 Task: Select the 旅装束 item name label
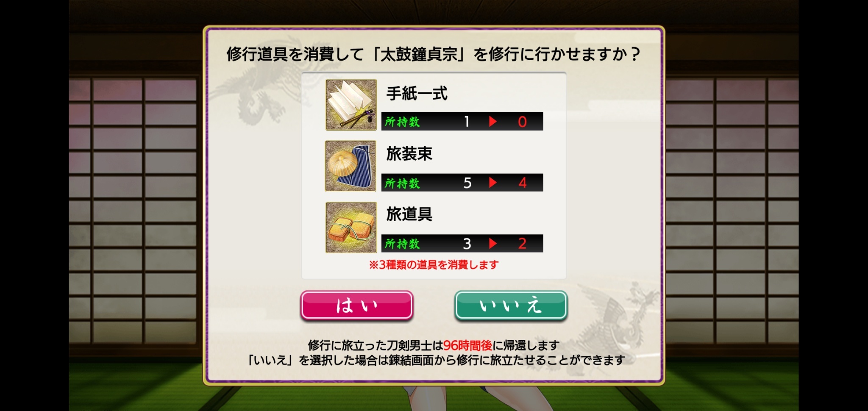click(409, 154)
